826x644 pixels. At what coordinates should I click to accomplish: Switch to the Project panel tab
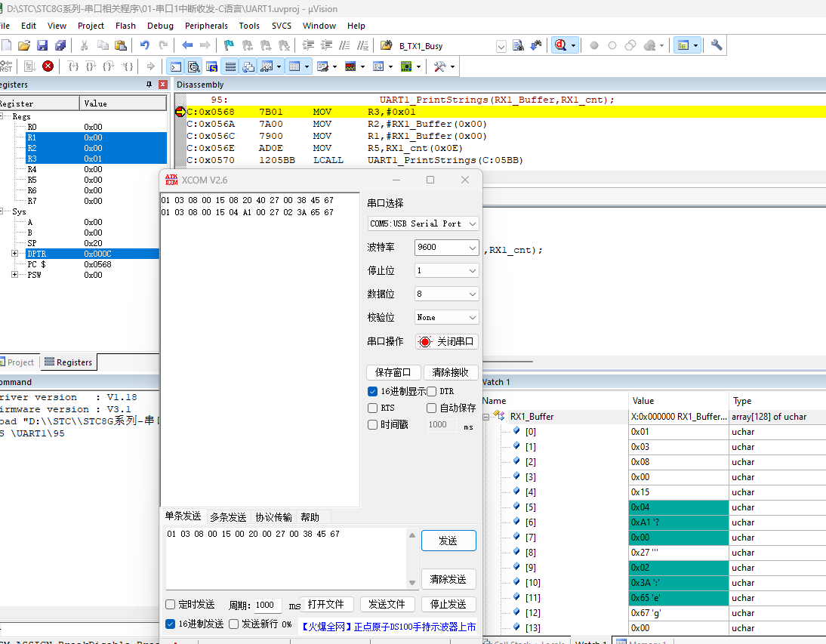pyautogui.click(x=19, y=362)
